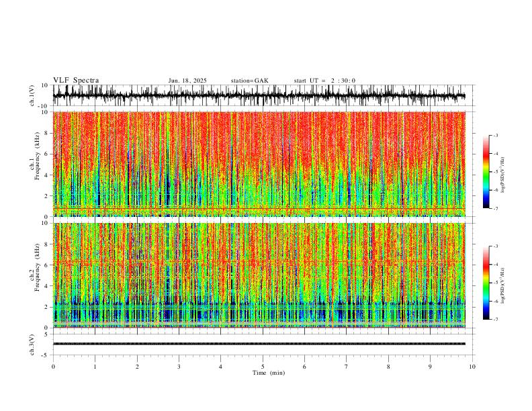This screenshot has width=532, height=411.
Task: Click inside the ch.1 spectrogram panel
Action: [x=259, y=164]
